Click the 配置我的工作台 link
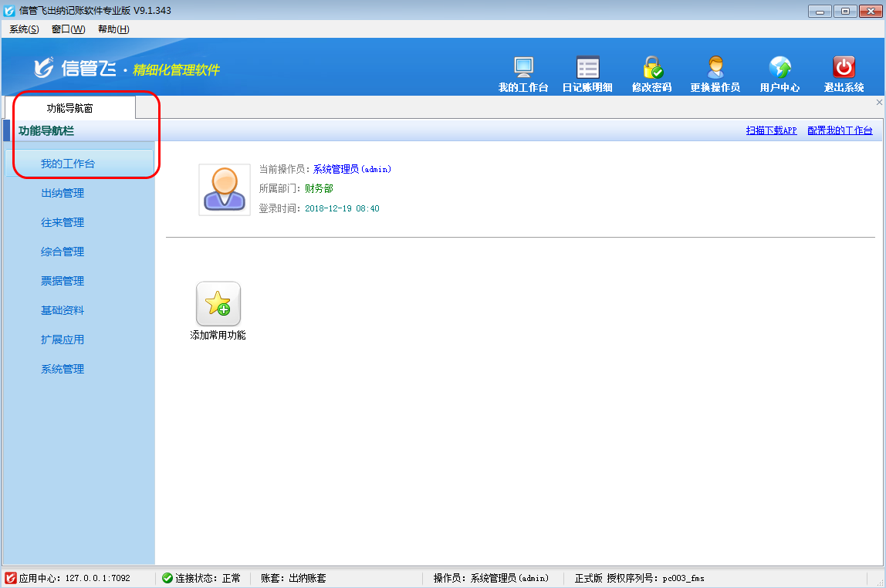Screen dimensions: 886x588 (x=840, y=131)
